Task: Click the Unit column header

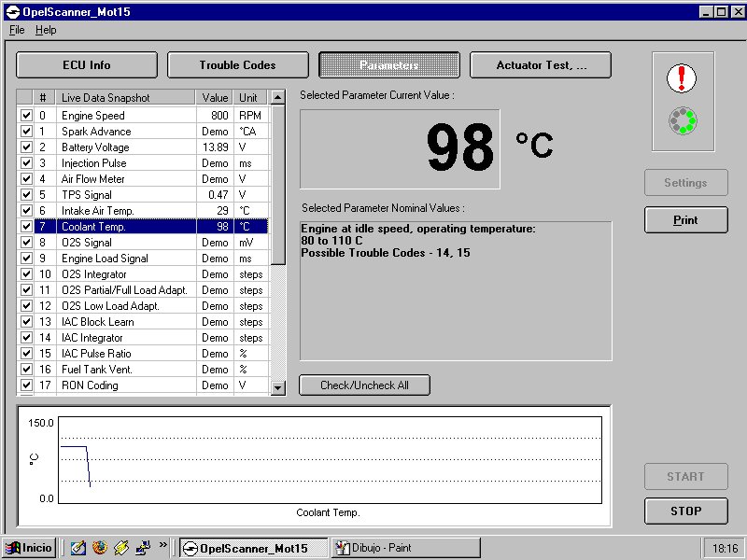Action: (x=249, y=98)
